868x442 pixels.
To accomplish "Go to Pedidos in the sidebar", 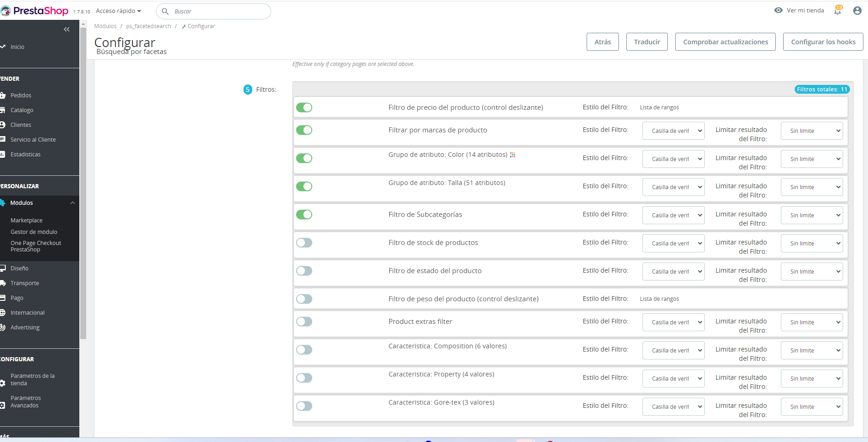I will point(21,96).
